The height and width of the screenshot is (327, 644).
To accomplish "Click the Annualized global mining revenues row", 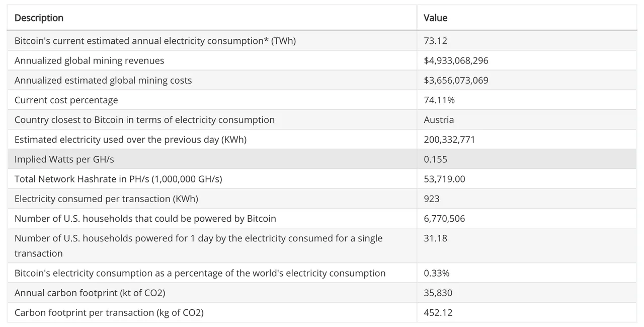I will pos(89,60).
